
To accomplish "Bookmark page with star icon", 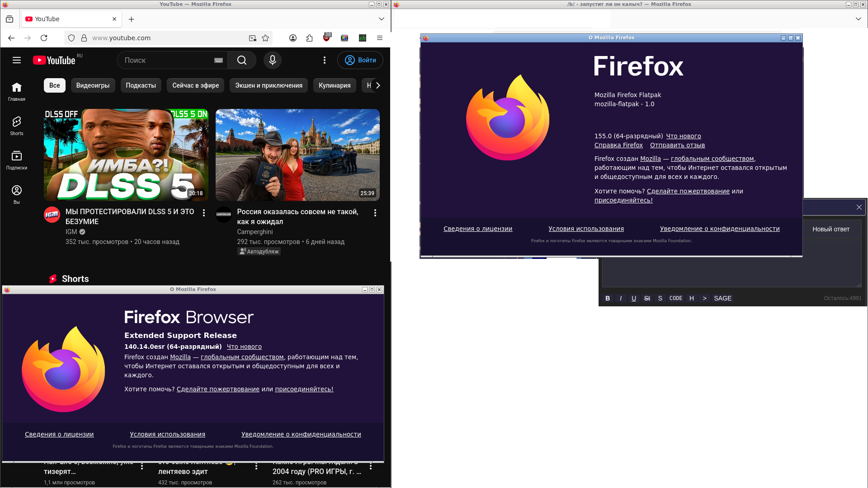I will pyautogui.click(x=265, y=38).
